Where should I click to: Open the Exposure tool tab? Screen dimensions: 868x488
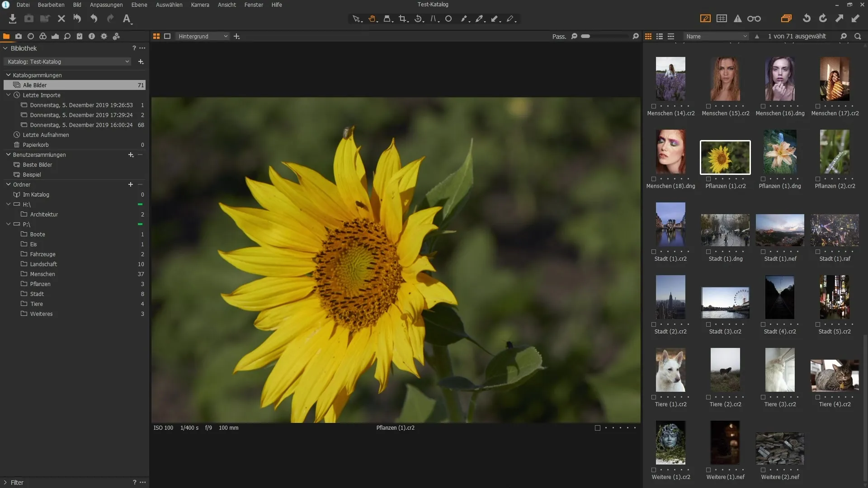(55, 36)
